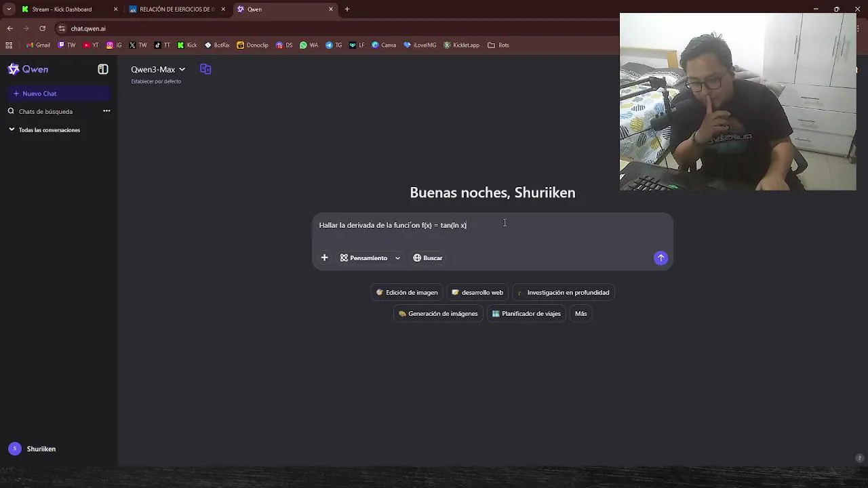Viewport: 868px width, 488px height.
Task: Expand Todas las conversaciones section
Action: pyautogui.click(x=44, y=130)
